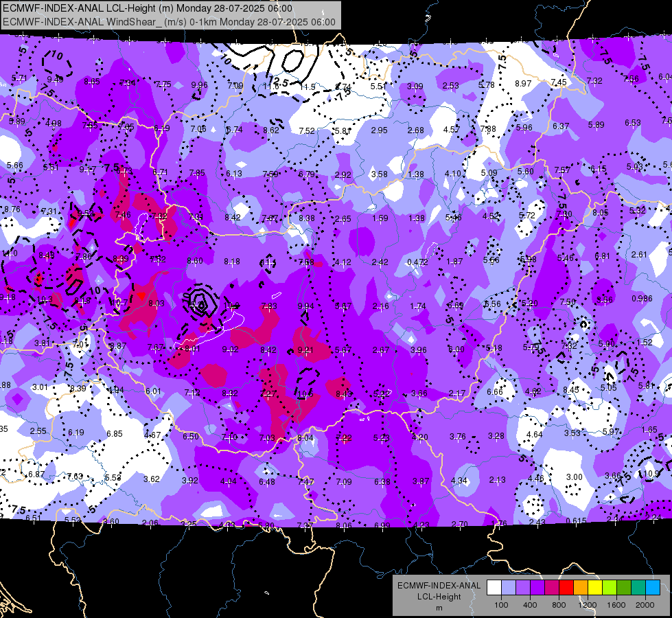Image resolution: width=672 pixels, height=618 pixels.
Task: Click the red legend swatch
Action: click(566, 588)
